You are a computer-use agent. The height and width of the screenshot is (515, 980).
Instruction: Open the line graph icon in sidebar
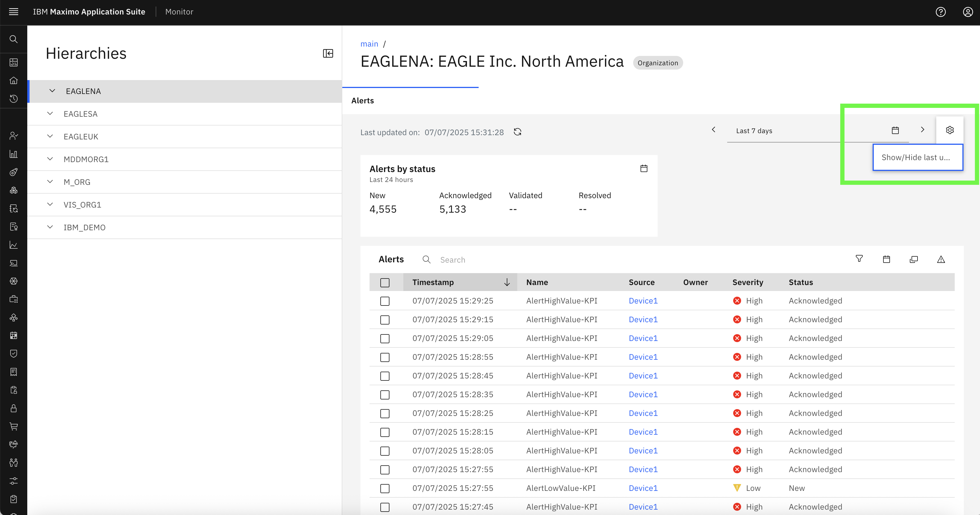coord(14,245)
